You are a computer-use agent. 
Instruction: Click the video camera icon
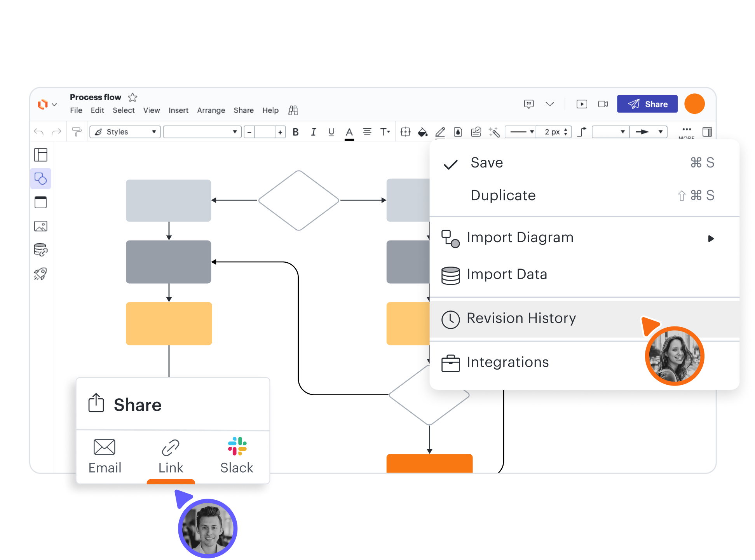tap(603, 104)
